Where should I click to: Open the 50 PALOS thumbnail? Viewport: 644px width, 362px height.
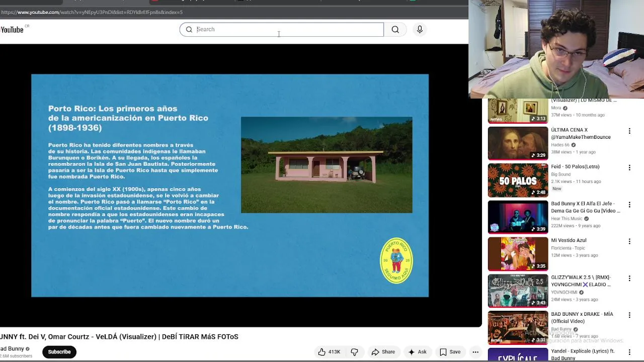(x=518, y=180)
